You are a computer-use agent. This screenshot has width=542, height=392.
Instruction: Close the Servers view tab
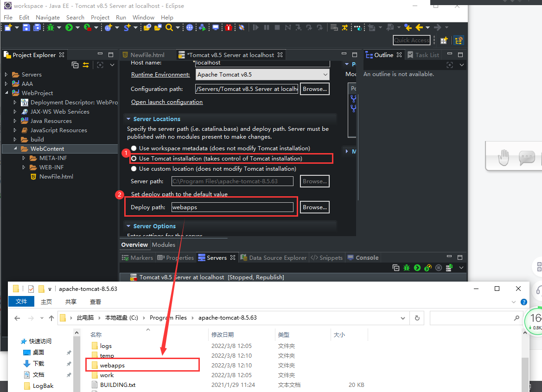click(233, 257)
